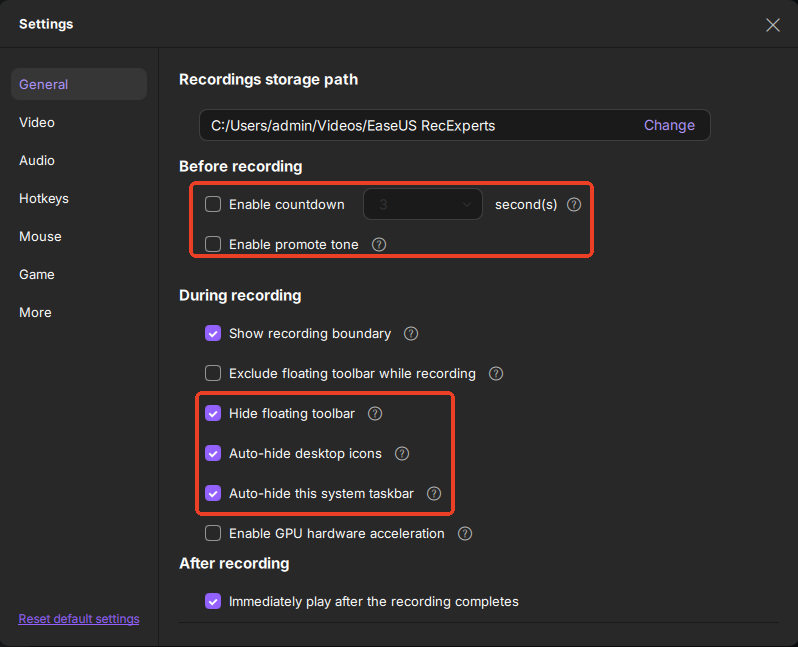798x647 pixels.
Task: Uncheck Show recording boundary
Action: (213, 333)
